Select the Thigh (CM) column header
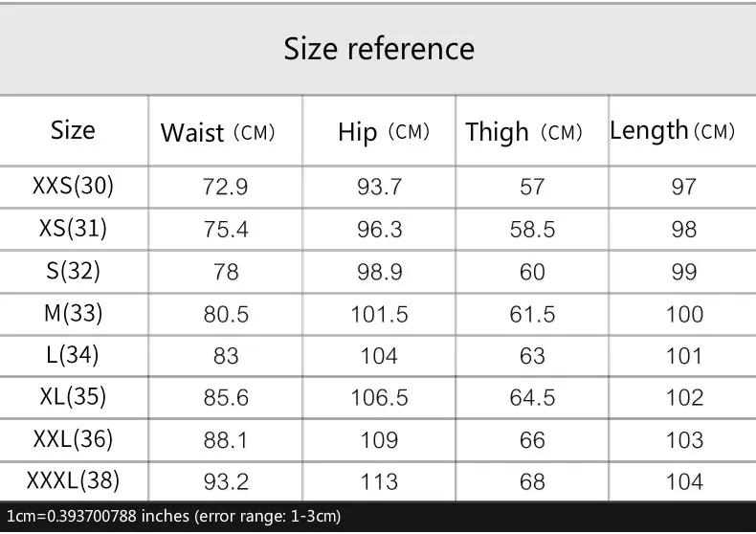 [x=523, y=132]
